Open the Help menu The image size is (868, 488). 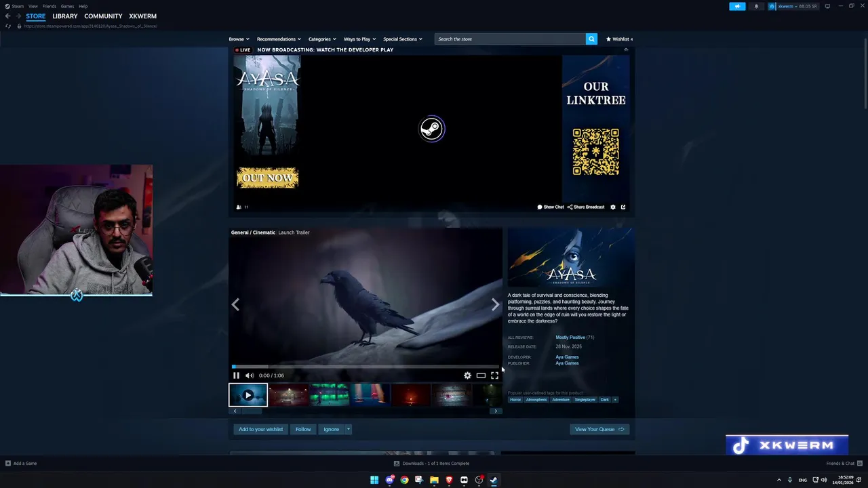click(83, 6)
